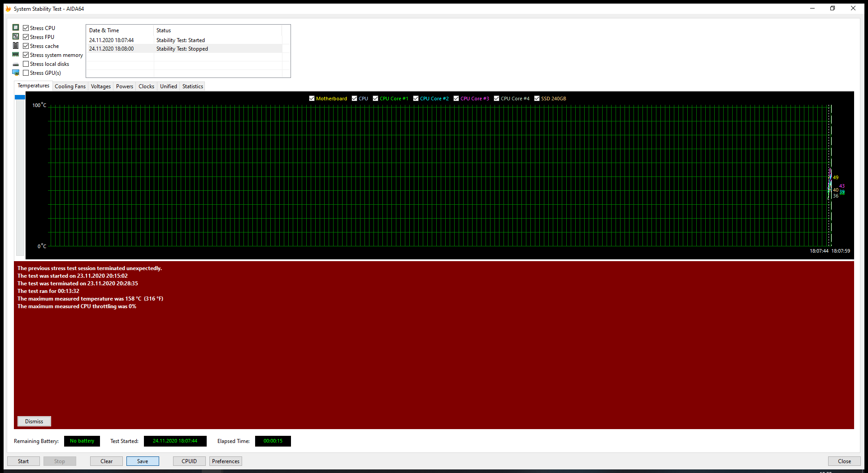
Task: Click the Save button
Action: click(x=143, y=461)
